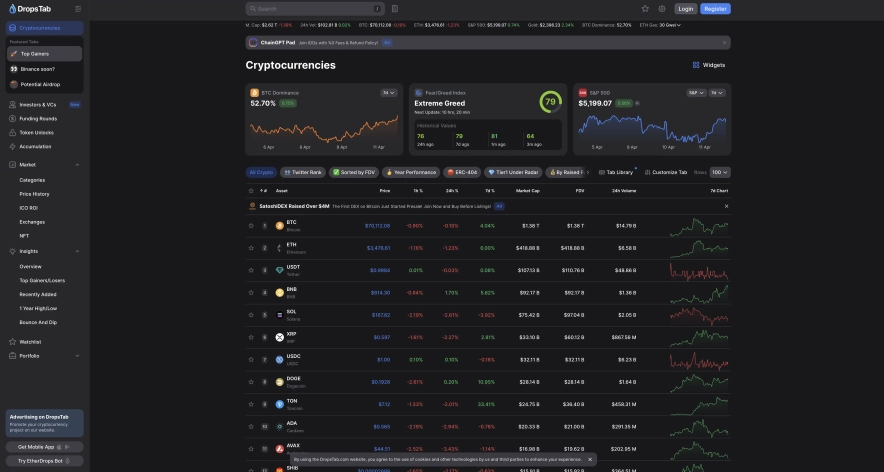
Task: Open settings via the gear icon
Action: [x=661, y=9]
